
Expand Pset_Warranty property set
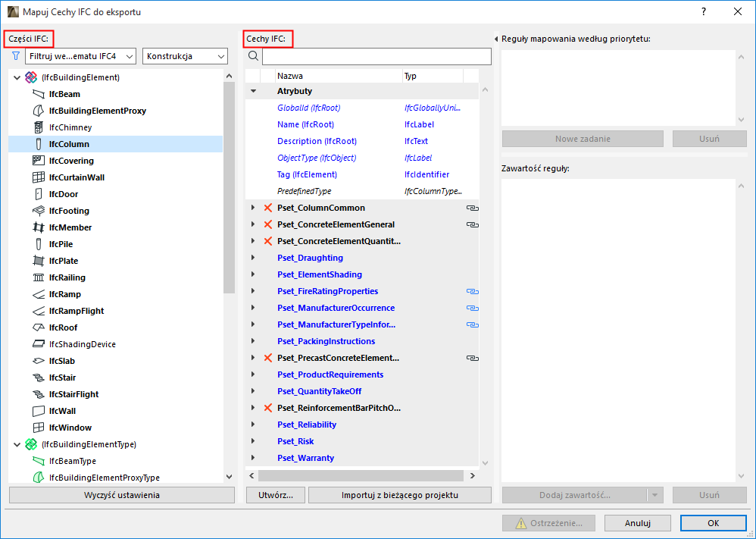(253, 458)
